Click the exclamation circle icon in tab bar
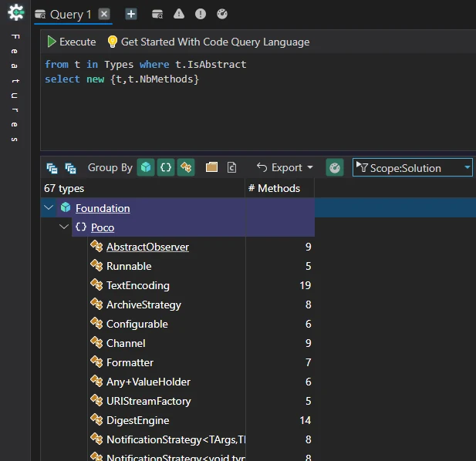Viewport: 476px width, 461px height. (x=201, y=14)
